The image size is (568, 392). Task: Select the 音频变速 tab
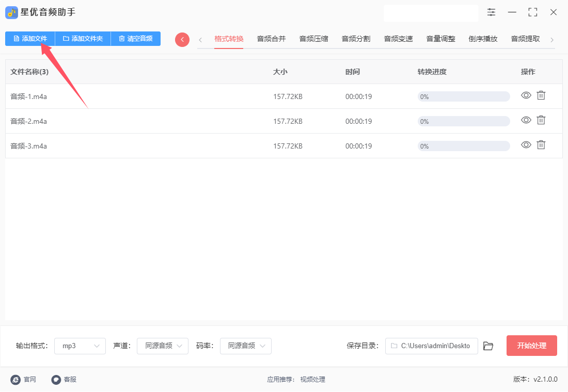(398, 39)
